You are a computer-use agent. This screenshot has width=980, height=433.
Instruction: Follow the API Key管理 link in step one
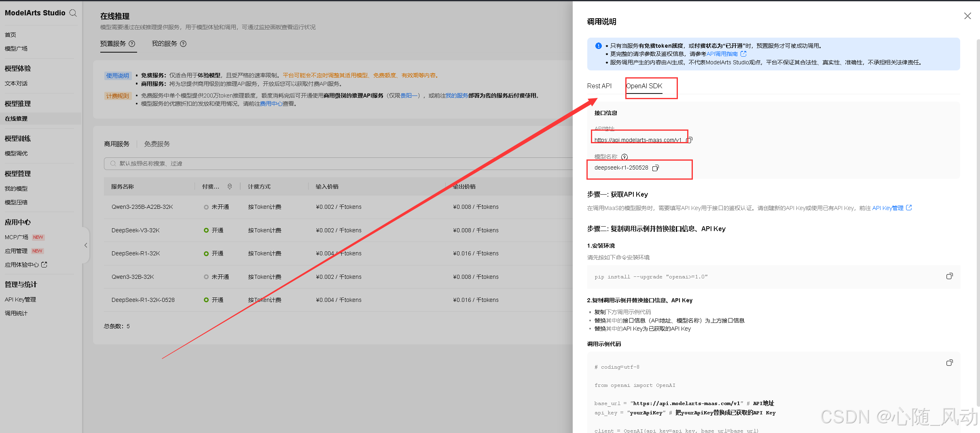tap(888, 208)
